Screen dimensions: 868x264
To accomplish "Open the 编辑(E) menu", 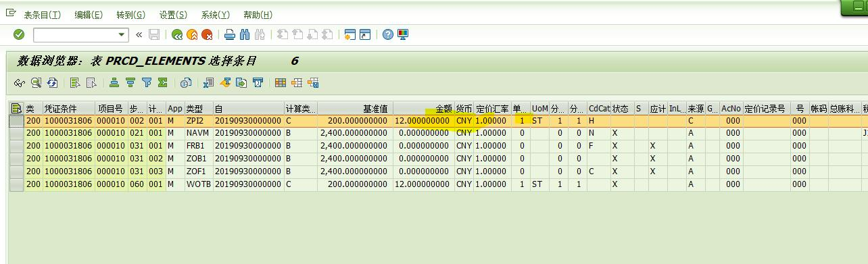I will click(89, 15).
